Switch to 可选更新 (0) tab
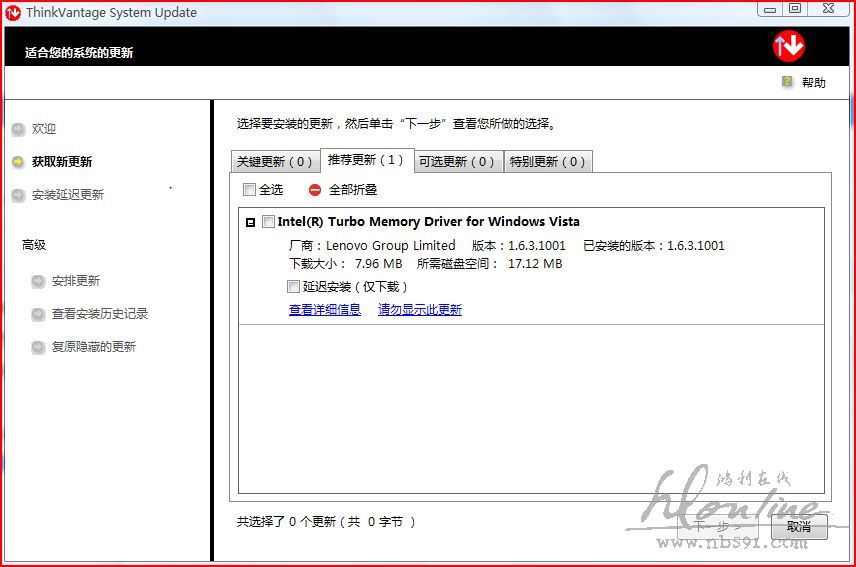The width and height of the screenshot is (856, 567). (x=456, y=162)
